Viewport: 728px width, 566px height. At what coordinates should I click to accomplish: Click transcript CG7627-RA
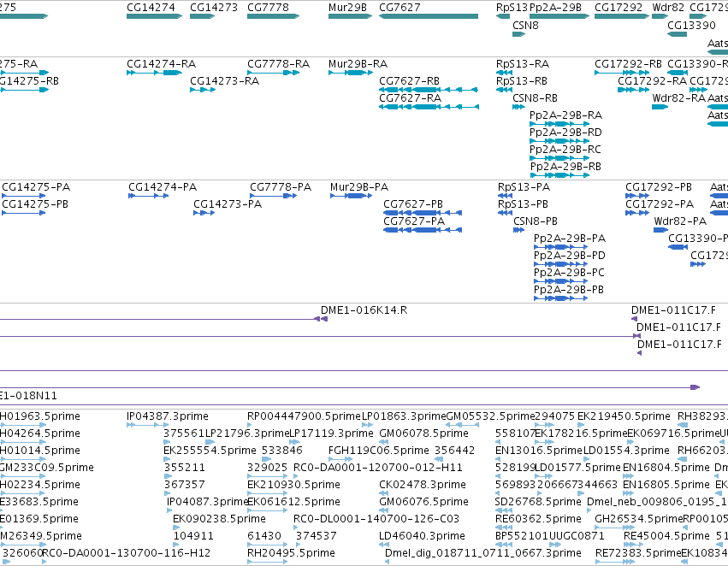(x=410, y=97)
